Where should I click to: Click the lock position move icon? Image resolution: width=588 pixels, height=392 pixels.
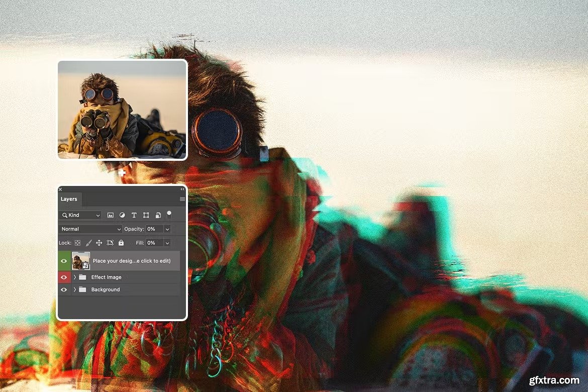[99, 243]
